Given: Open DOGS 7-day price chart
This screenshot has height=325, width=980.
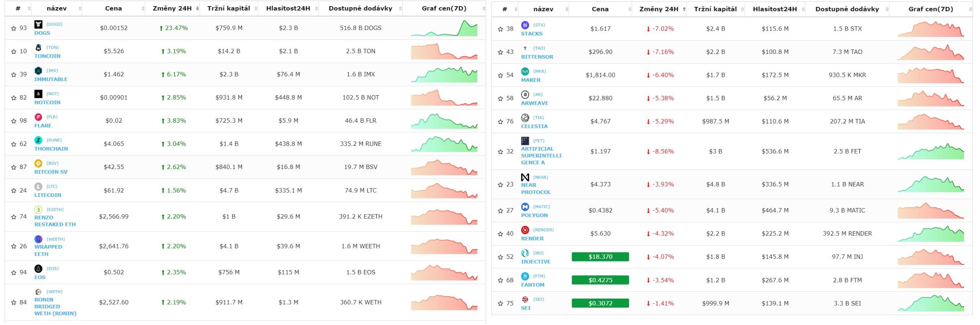Looking at the screenshot, I should coord(444,28).
